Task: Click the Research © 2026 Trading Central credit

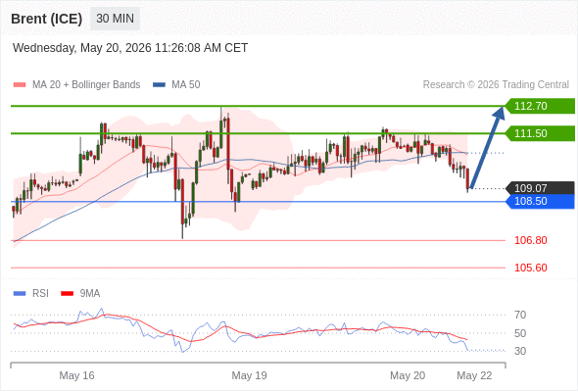Action: [x=496, y=85]
